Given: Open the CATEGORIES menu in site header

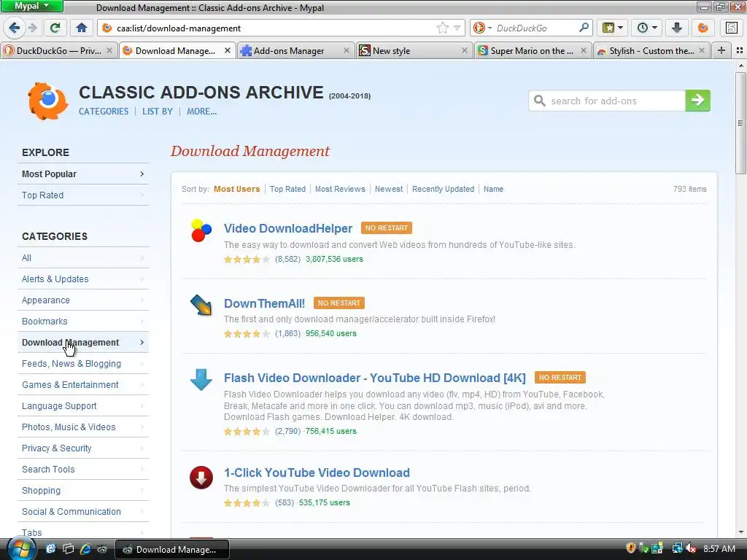Looking at the screenshot, I should coord(104,112).
